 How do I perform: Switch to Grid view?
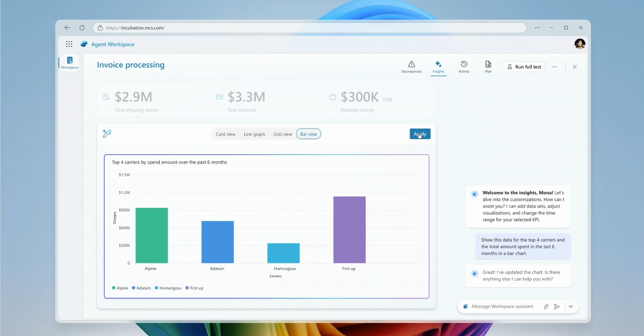(x=283, y=134)
